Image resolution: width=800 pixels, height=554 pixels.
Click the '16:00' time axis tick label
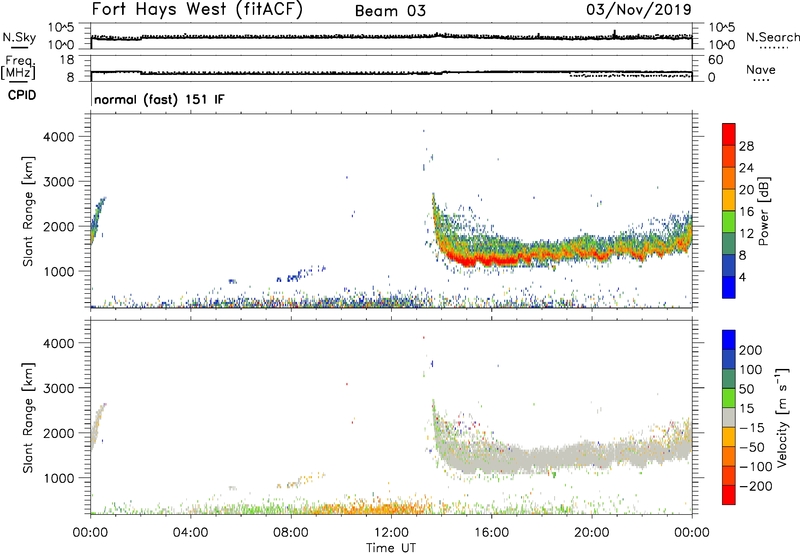[x=491, y=533]
